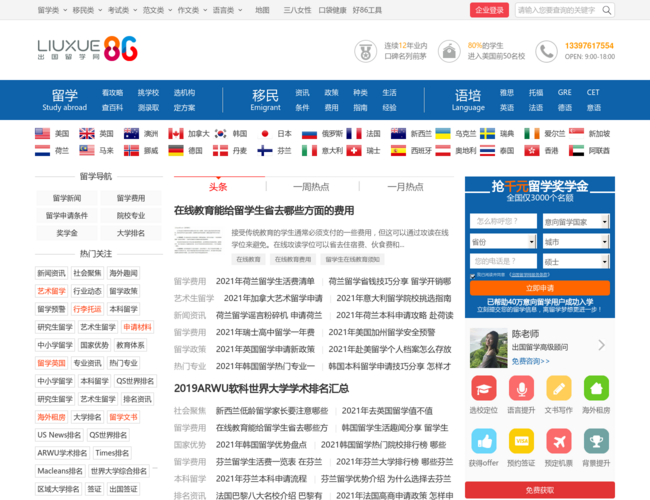
Task: Open the GRE link in 语培
Action: [564, 92]
